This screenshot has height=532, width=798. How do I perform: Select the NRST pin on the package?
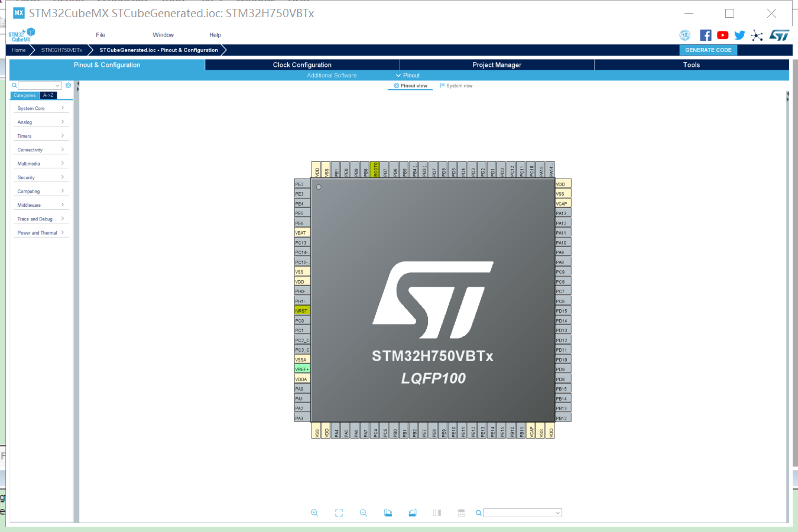point(301,310)
